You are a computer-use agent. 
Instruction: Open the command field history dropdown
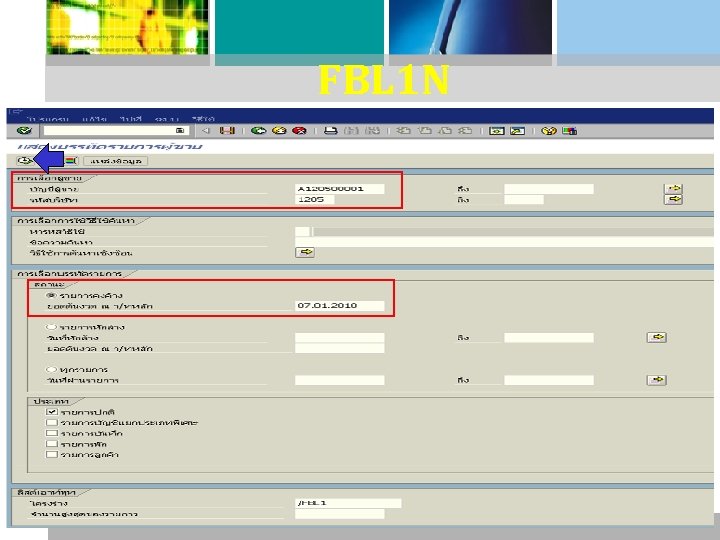tap(180, 131)
